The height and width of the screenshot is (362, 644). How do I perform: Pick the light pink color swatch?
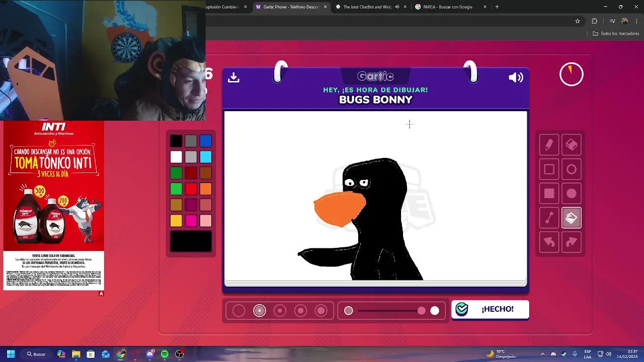(x=205, y=221)
